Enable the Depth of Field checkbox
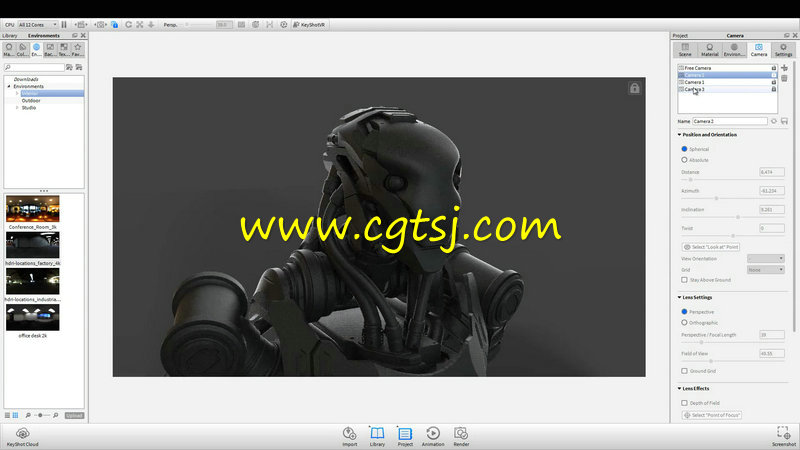The width and height of the screenshot is (800, 450). (x=684, y=403)
